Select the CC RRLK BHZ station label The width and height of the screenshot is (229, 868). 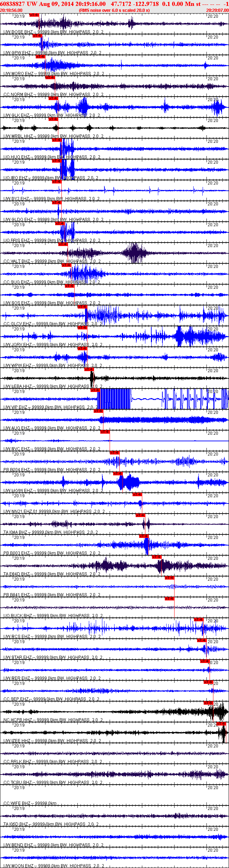click(x=18, y=762)
